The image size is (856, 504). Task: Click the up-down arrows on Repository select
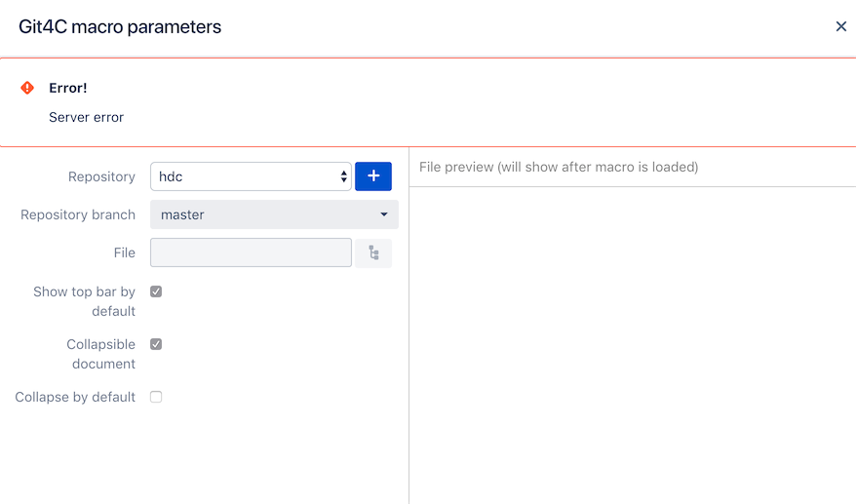tap(343, 176)
